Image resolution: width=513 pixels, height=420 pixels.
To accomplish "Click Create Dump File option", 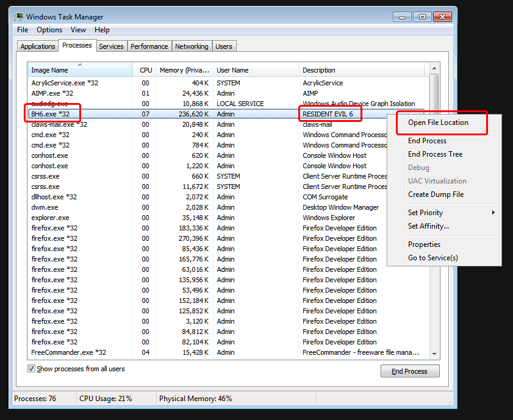I will [436, 194].
